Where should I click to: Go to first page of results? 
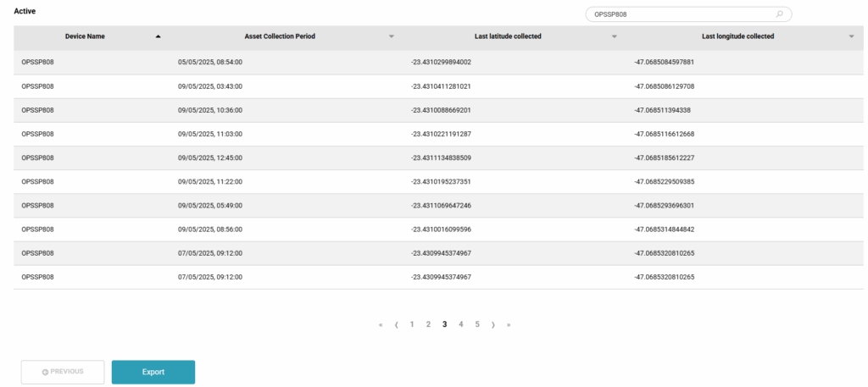pyautogui.click(x=381, y=324)
